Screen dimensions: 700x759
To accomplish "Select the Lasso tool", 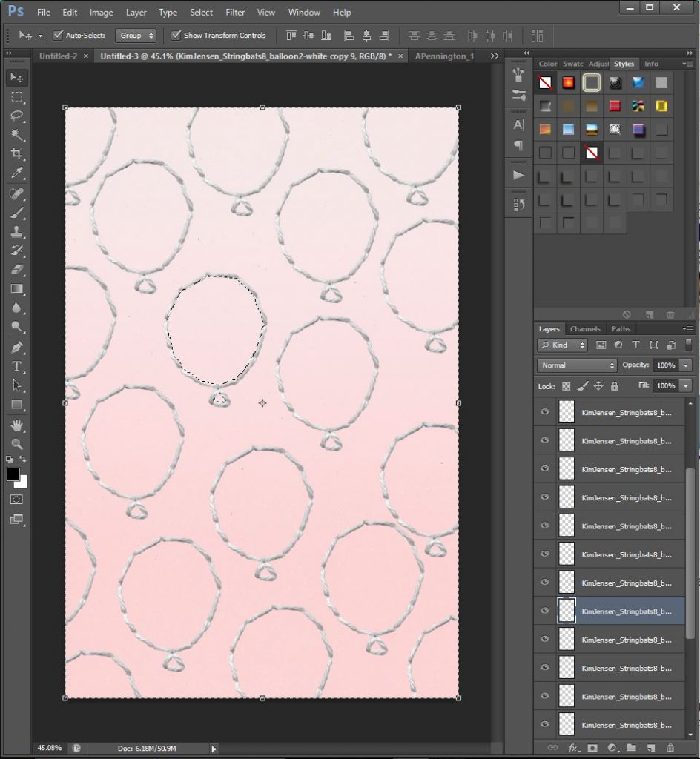I will [16, 116].
